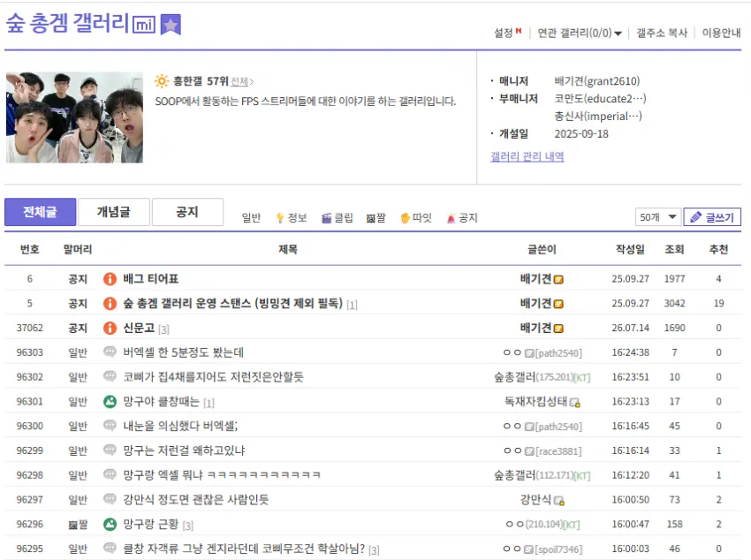Click manager name 배기견(grant2610)
The width and height of the screenshot is (751, 560).
pyautogui.click(x=596, y=81)
